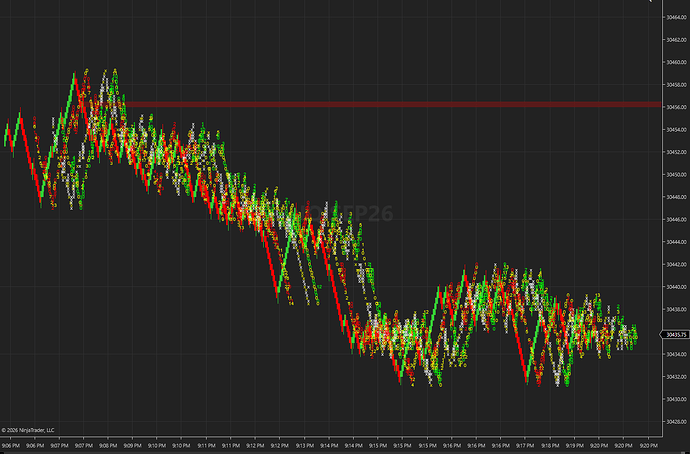Select the 9:09 PM time axis label
Viewport: 690px width, 454px height.
[x=132, y=446]
